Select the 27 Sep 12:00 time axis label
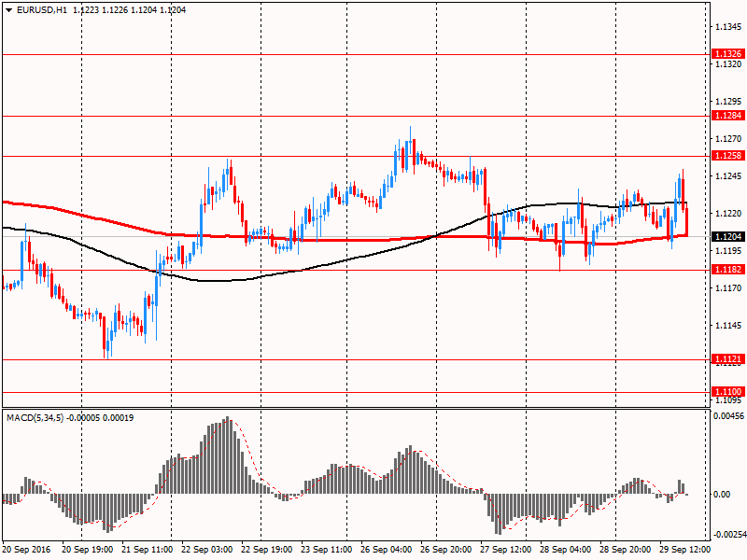The image size is (747, 560). pos(505,550)
